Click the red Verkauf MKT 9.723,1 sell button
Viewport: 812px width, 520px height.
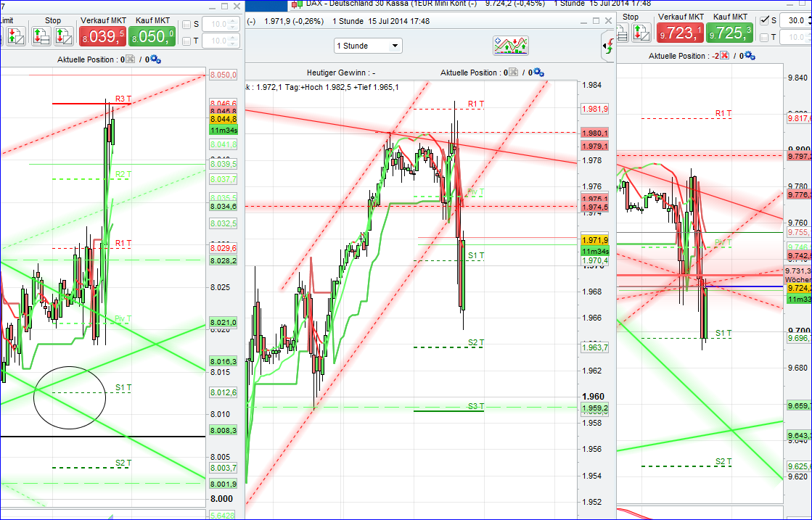(x=679, y=32)
